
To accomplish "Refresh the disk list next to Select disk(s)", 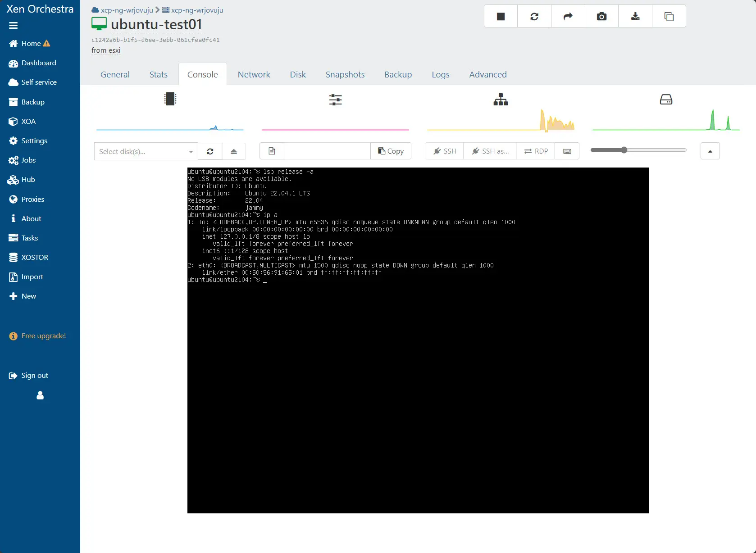I will (210, 151).
